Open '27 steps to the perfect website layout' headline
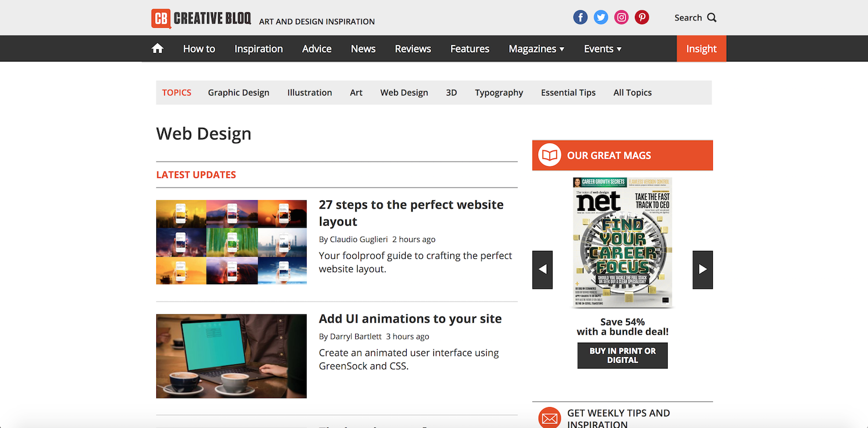Viewport: 868px width, 428px height. pyautogui.click(x=411, y=213)
